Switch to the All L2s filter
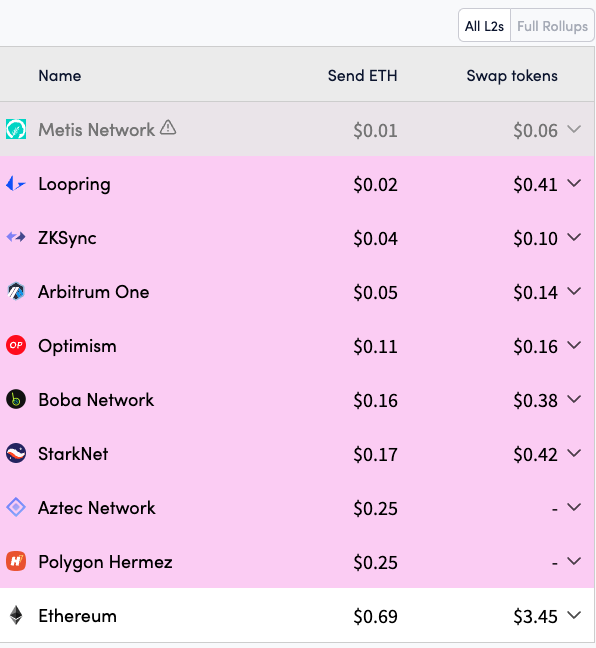 pos(484,26)
